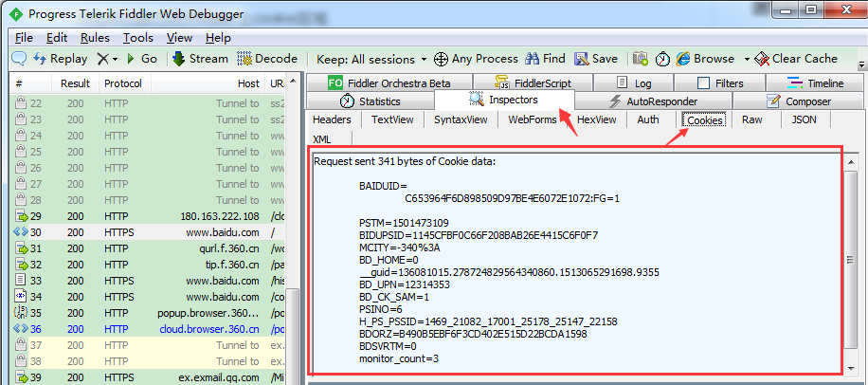Select the XML inspector tab
Screen dimensions: 868x385
pos(321,139)
